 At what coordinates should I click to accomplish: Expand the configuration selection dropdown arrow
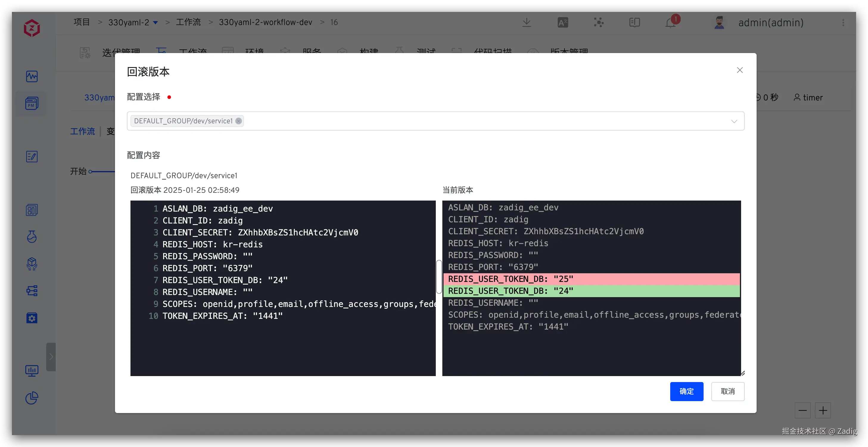coord(734,121)
